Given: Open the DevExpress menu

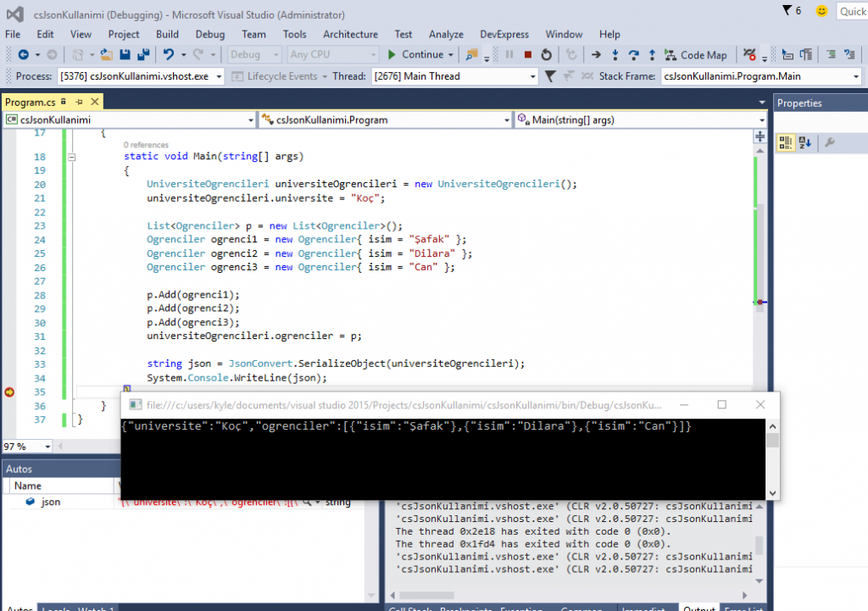Looking at the screenshot, I should [x=504, y=34].
